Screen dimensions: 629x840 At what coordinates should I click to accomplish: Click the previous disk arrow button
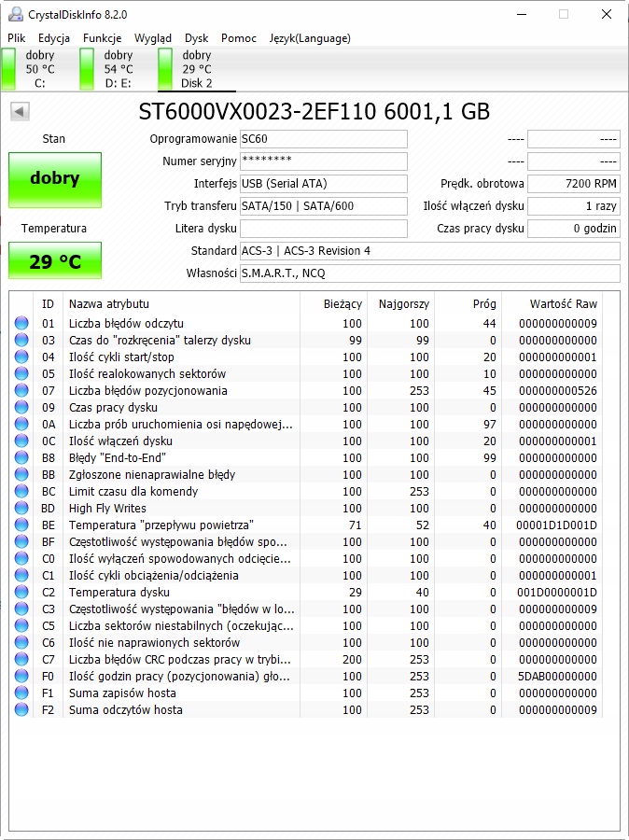pos(20,111)
